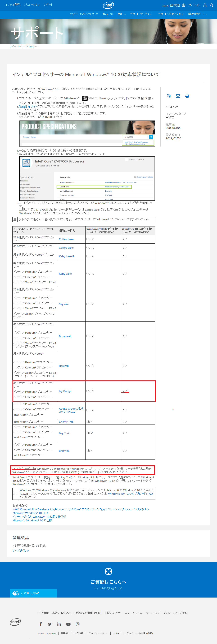217x644 pixels.
Task: Click Bay Trail code name link
Action: pos(64,433)
